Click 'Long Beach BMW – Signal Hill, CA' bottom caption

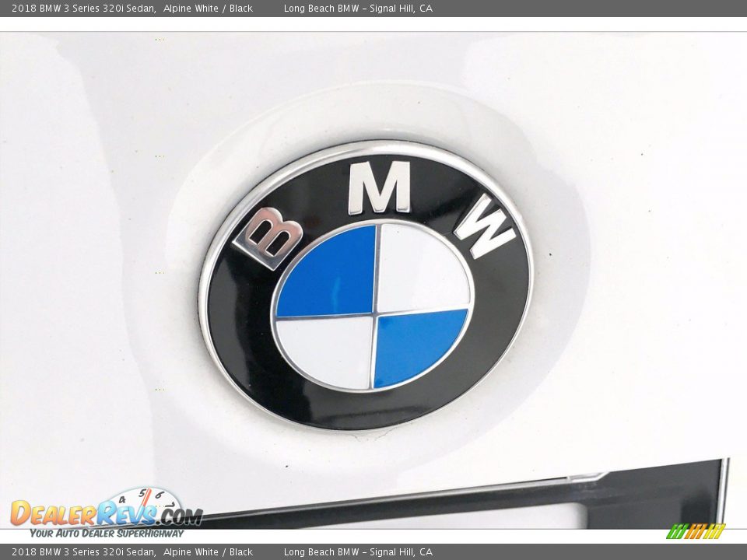pyautogui.click(x=358, y=552)
